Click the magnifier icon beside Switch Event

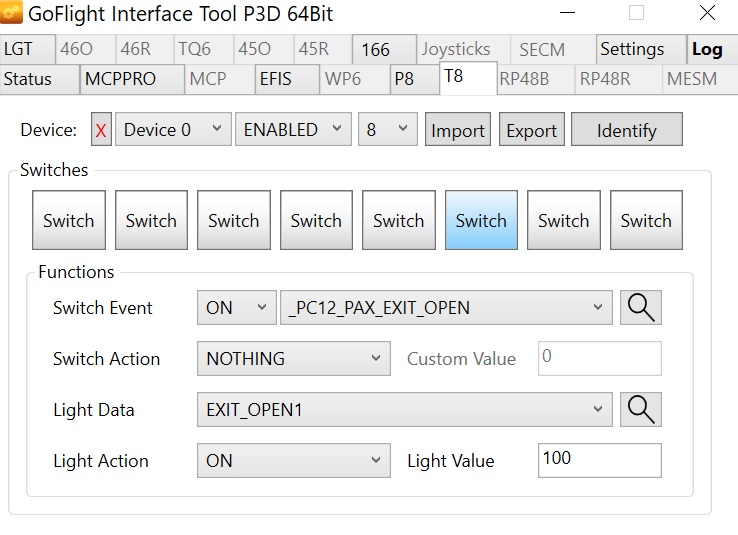[x=641, y=308]
